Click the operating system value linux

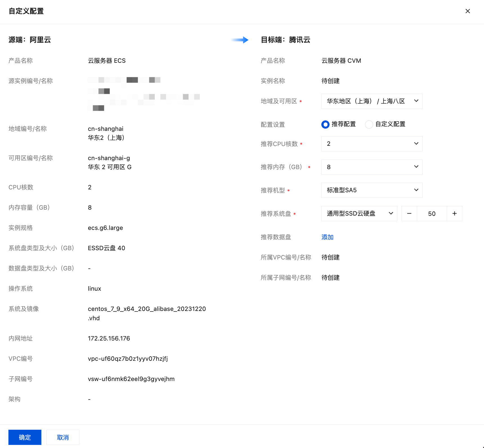(x=95, y=288)
